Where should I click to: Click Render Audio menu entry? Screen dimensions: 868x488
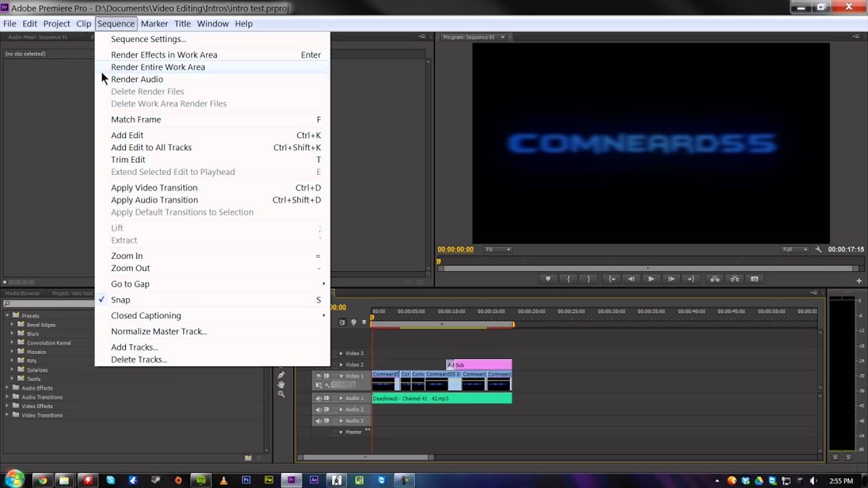click(x=212, y=79)
